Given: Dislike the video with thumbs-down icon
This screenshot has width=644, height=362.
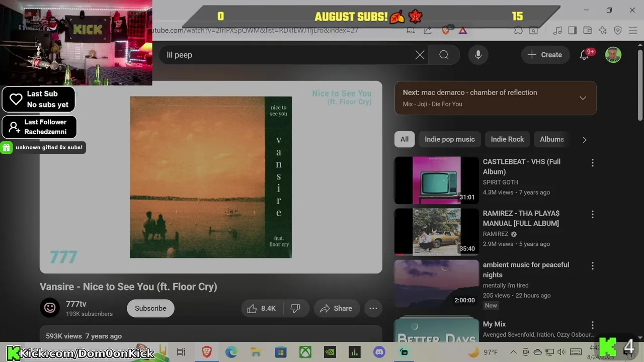Looking at the screenshot, I should coord(295,308).
